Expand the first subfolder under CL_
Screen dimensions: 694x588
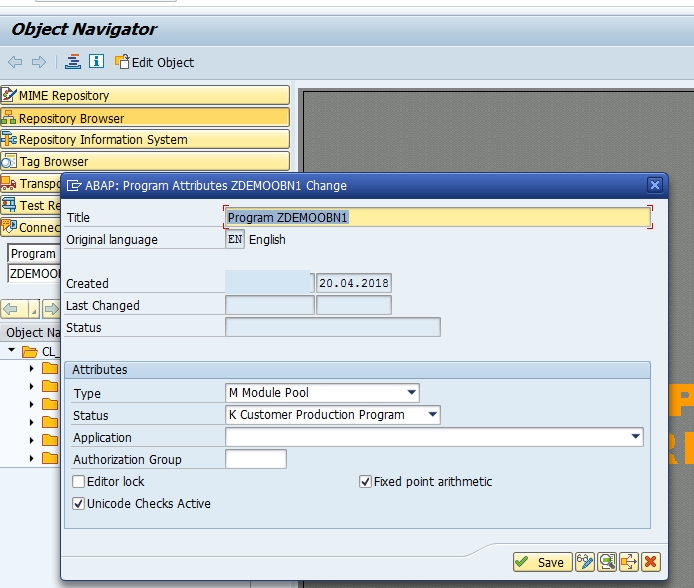click(31, 368)
